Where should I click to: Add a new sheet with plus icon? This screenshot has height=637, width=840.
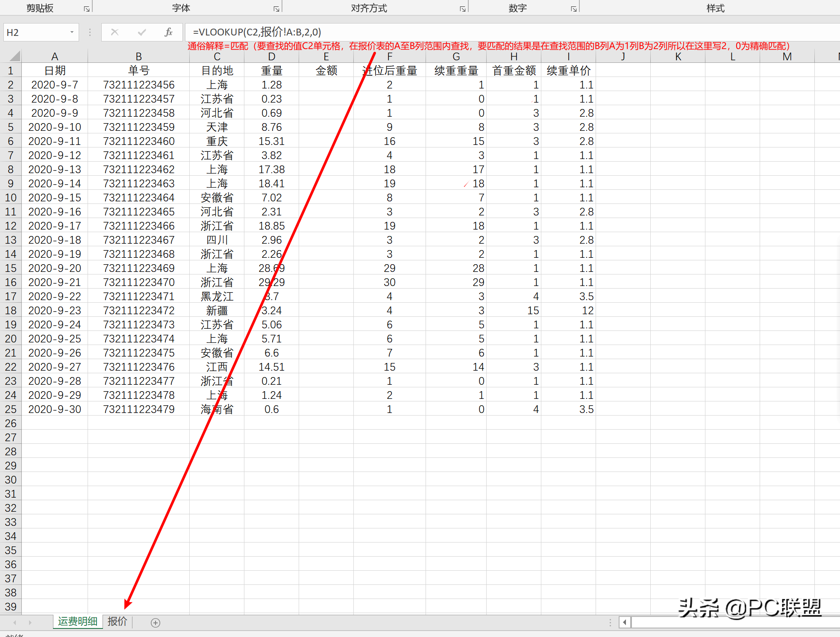tap(156, 623)
